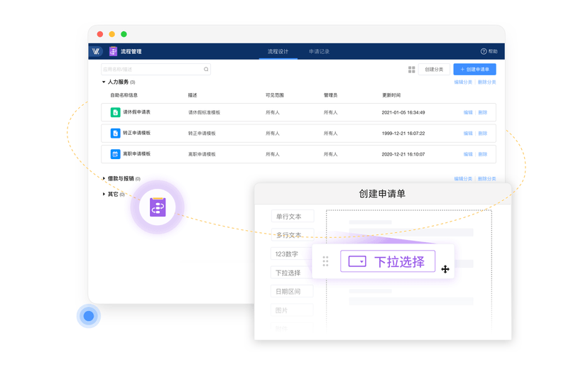The height and width of the screenshot is (392, 588).
Task: Click 编辑 in the 转正申请模板 row
Action: 468,134
